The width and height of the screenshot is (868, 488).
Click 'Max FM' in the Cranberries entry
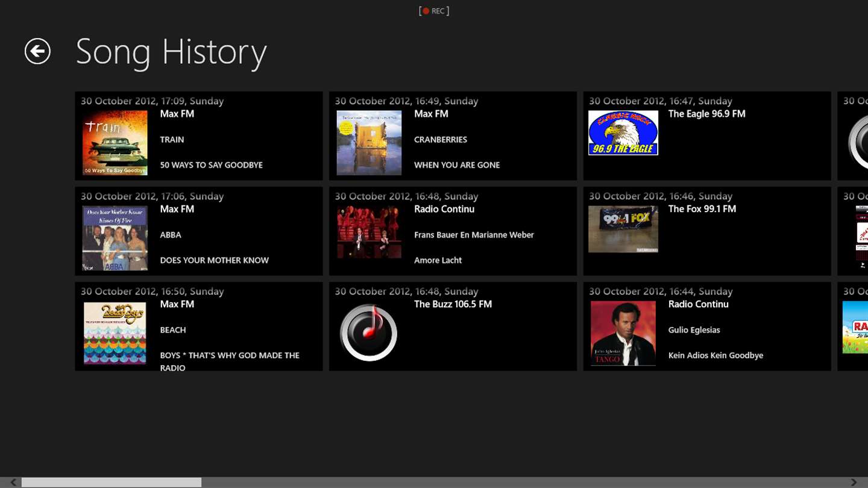coord(432,114)
